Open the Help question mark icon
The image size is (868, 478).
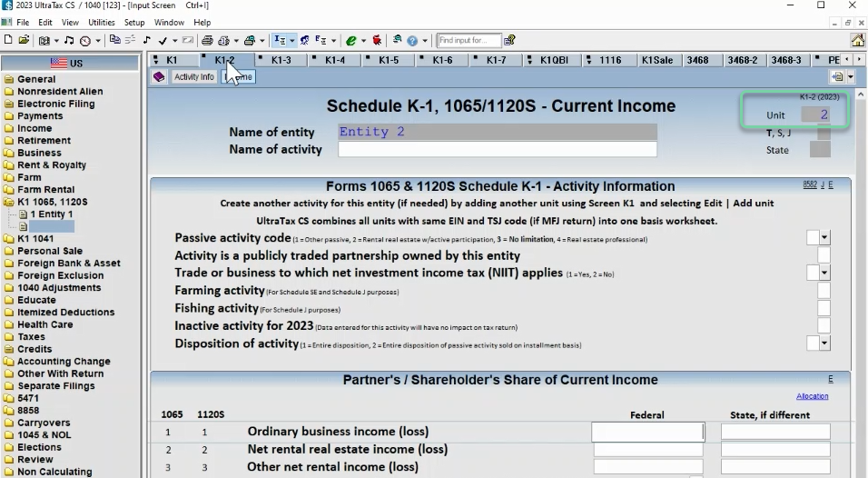[412, 41]
